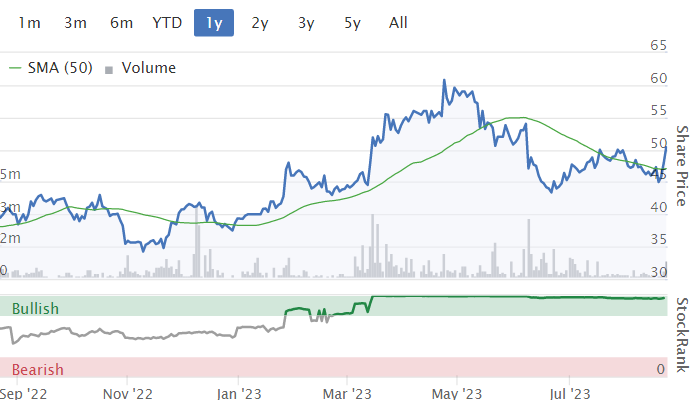Click the red Bearish zone label
The width and height of the screenshot is (698, 400).
tap(37, 369)
